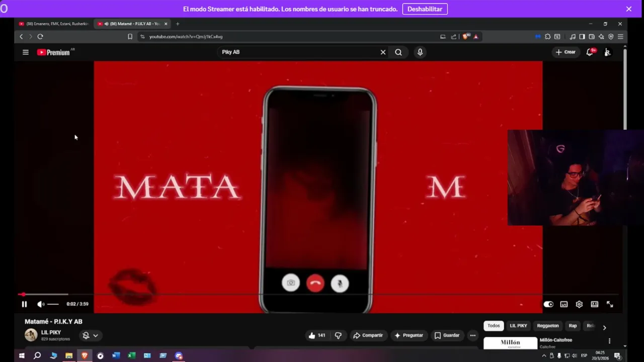Open options menu for Millón-Caitofree video

click(609, 341)
